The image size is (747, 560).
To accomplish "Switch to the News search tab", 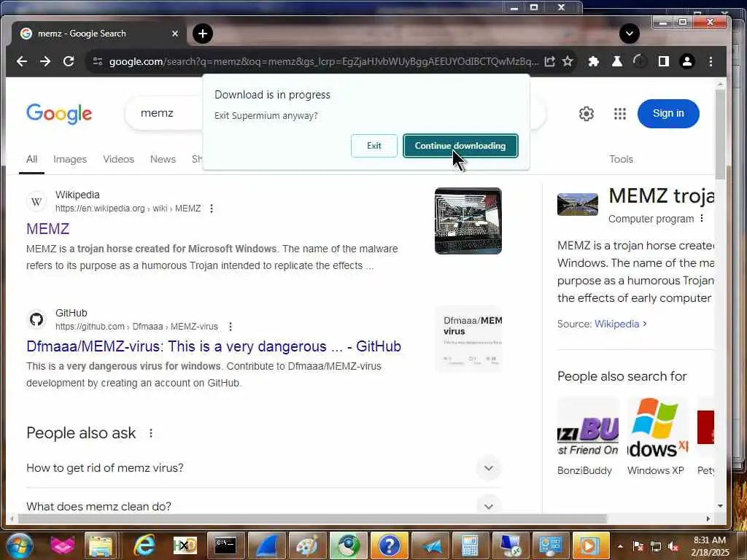I will (163, 159).
